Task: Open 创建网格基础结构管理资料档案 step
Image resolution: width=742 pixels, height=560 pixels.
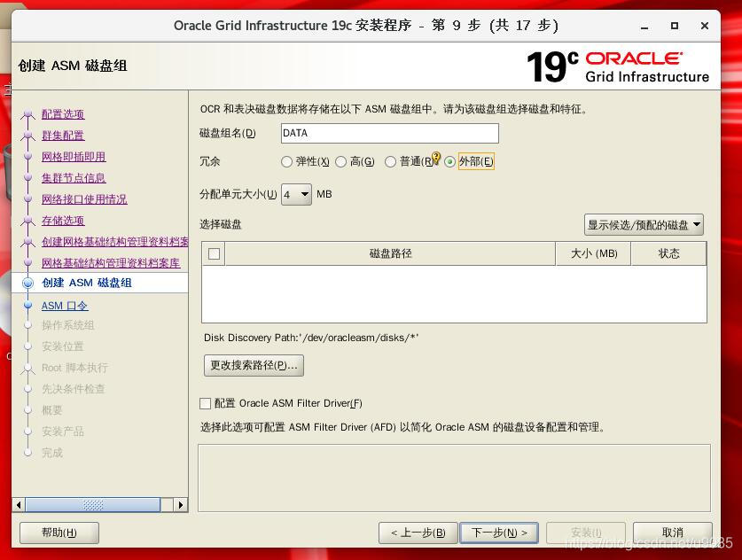Action: click(x=115, y=242)
